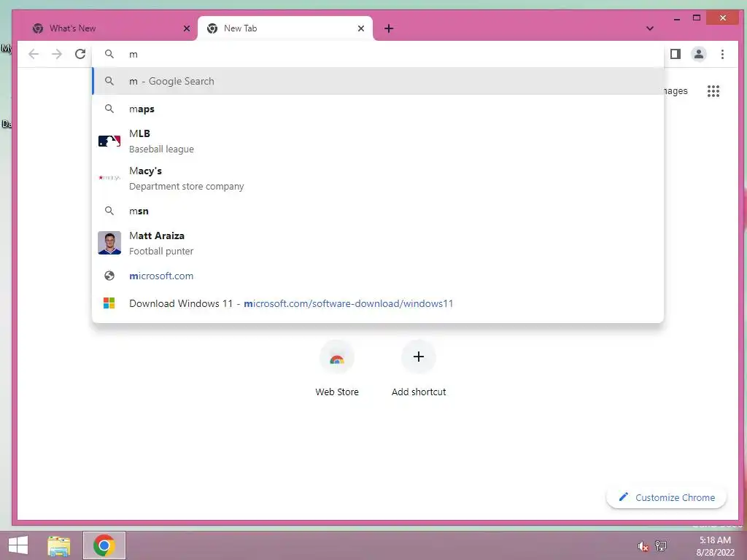The image size is (747, 560).
Task: Open the Windows Start button
Action: (x=18, y=545)
